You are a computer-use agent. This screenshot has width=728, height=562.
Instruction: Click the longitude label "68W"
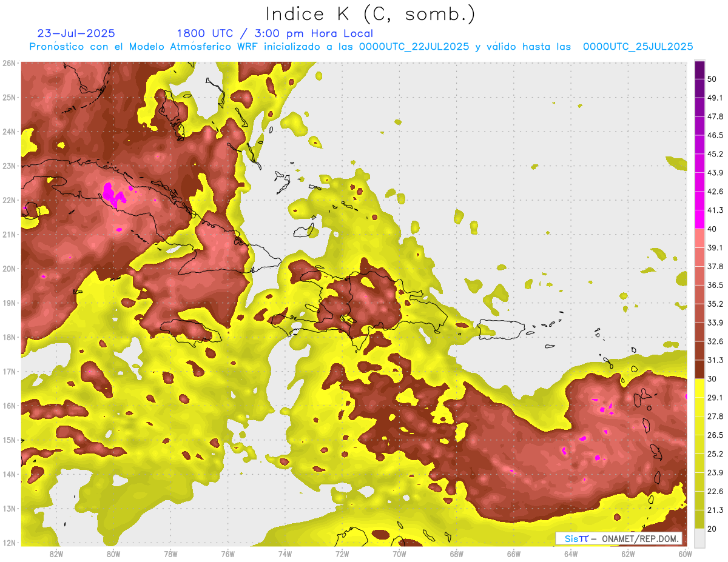[x=457, y=554]
